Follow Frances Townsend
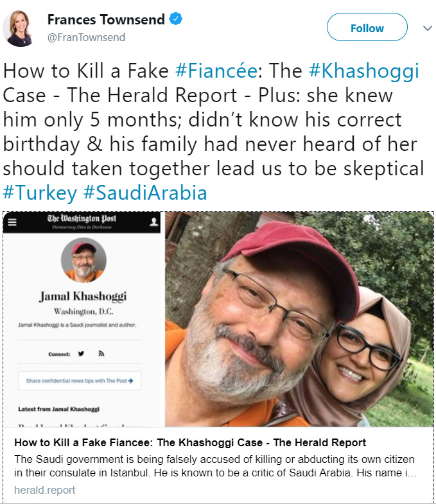Viewport: 436px width, 504px height. pyautogui.click(x=367, y=28)
